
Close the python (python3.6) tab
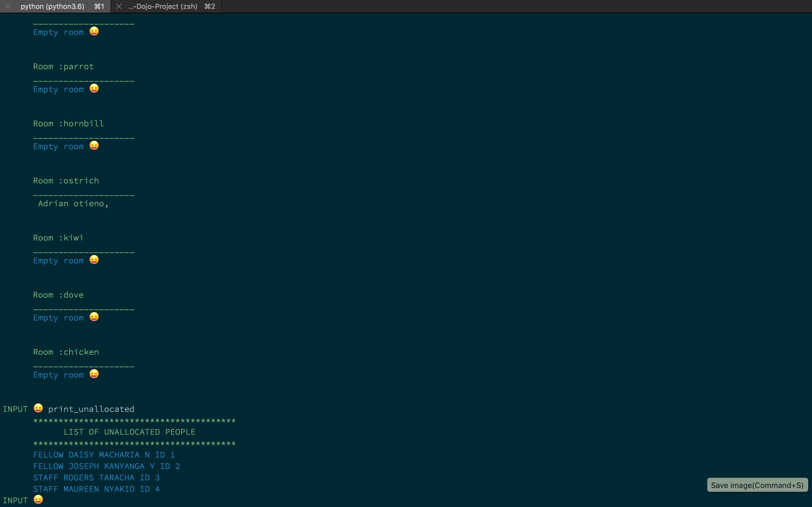(x=8, y=6)
